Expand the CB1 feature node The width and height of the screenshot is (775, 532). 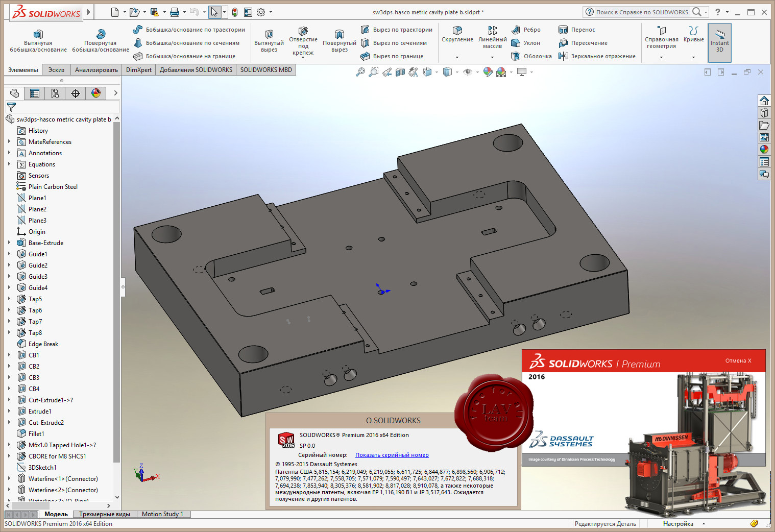(9, 355)
